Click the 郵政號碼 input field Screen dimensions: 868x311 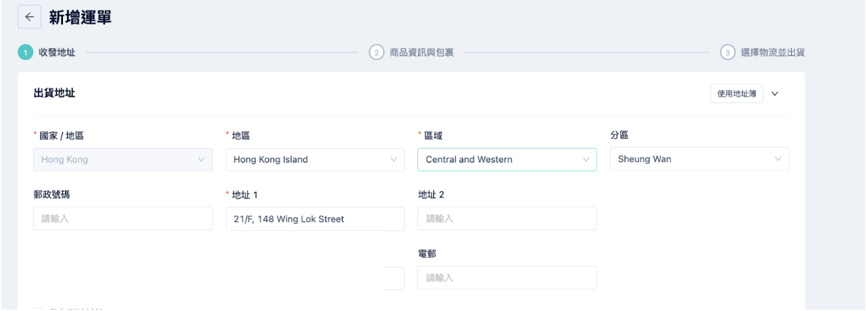pos(123,218)
